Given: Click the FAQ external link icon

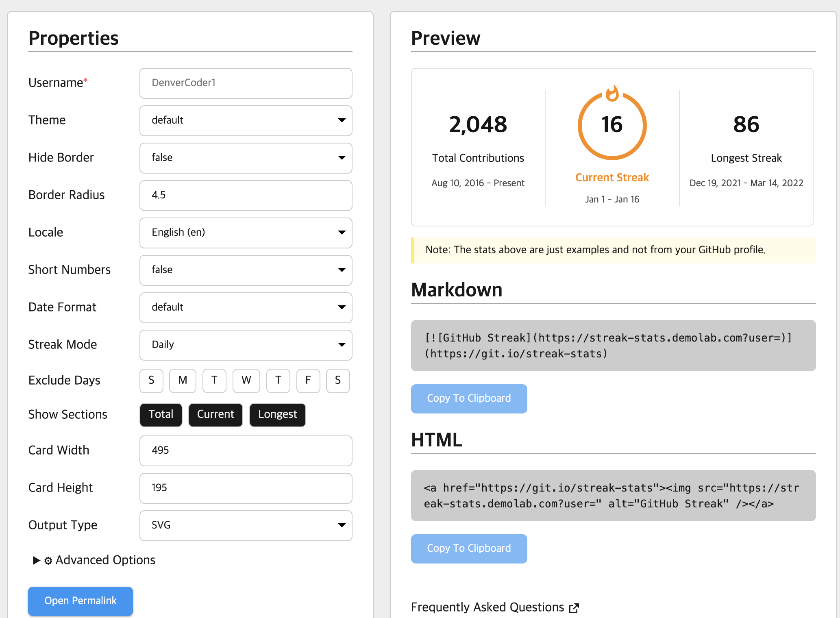Looking at the screenshot, I should 574,608.
